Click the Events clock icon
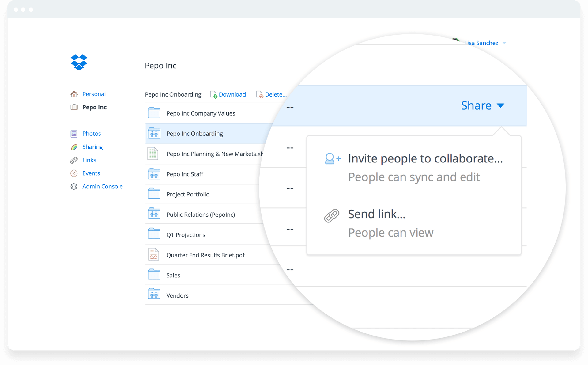588x365 pixels. click(x=74, y=173)
